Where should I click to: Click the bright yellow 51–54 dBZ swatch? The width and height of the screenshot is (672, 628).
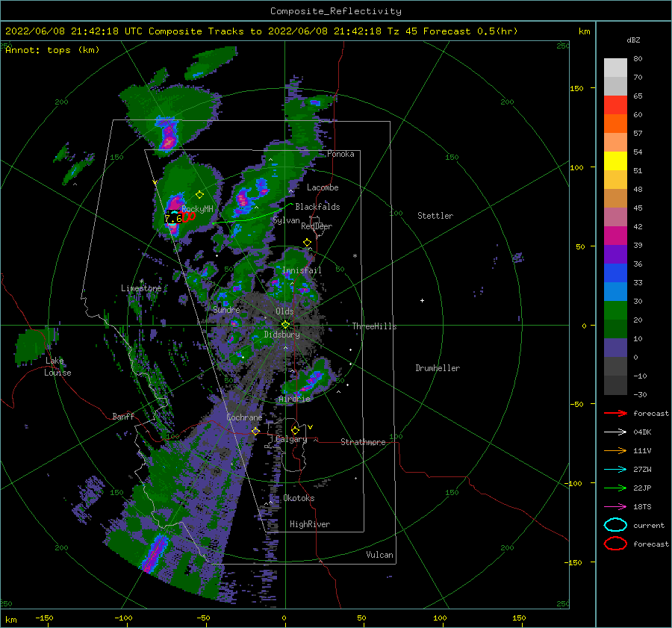pos(615,161)
